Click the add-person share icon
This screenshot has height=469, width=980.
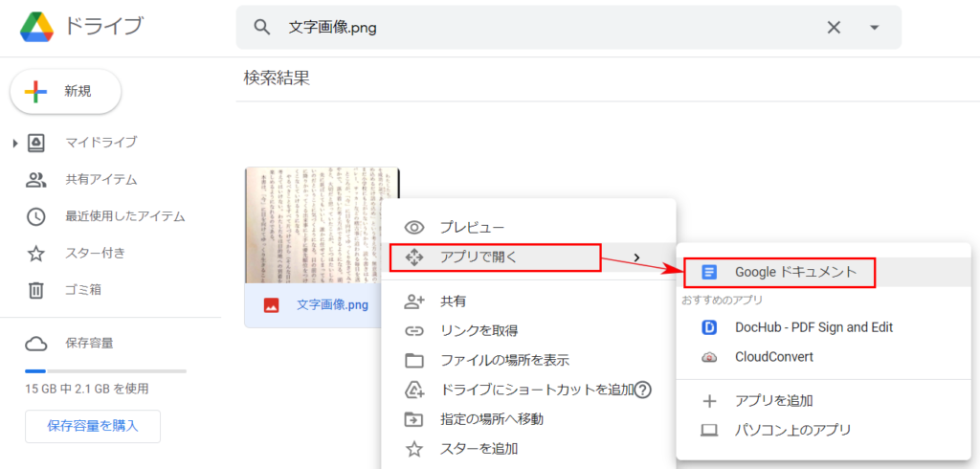pos(414,301)
